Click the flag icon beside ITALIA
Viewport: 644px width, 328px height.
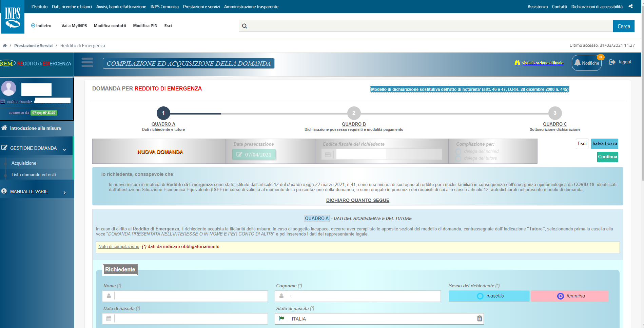pos(281,319)
